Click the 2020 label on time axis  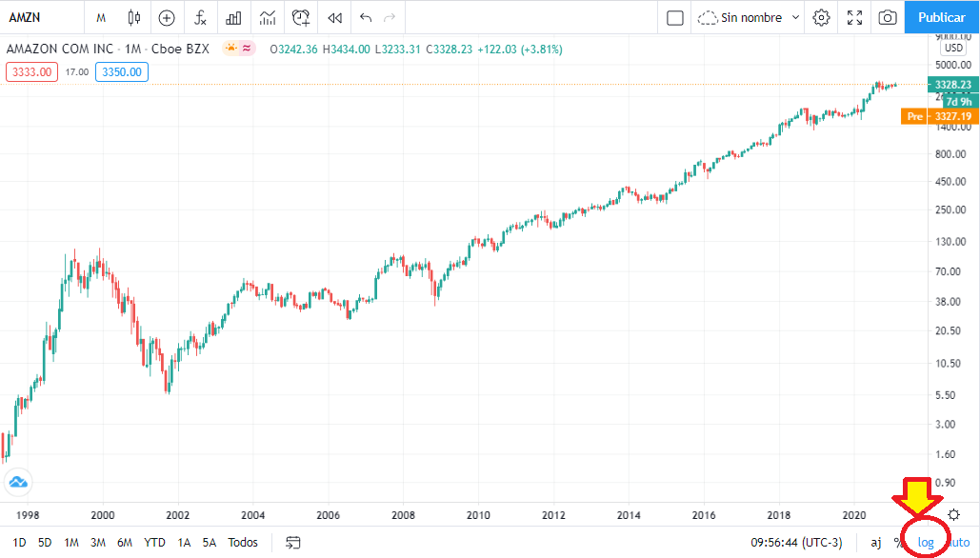pyautogui.click(x=853, y=515)
